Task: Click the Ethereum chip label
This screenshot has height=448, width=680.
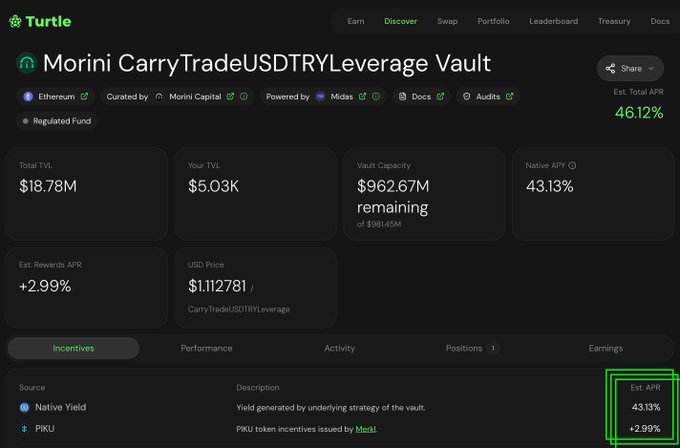Action: pos(56,97)
